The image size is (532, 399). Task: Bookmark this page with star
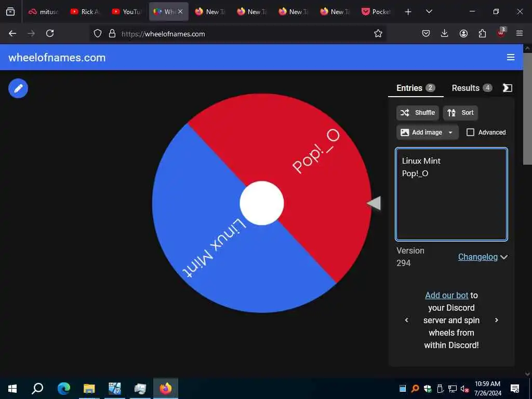point(378,33)
